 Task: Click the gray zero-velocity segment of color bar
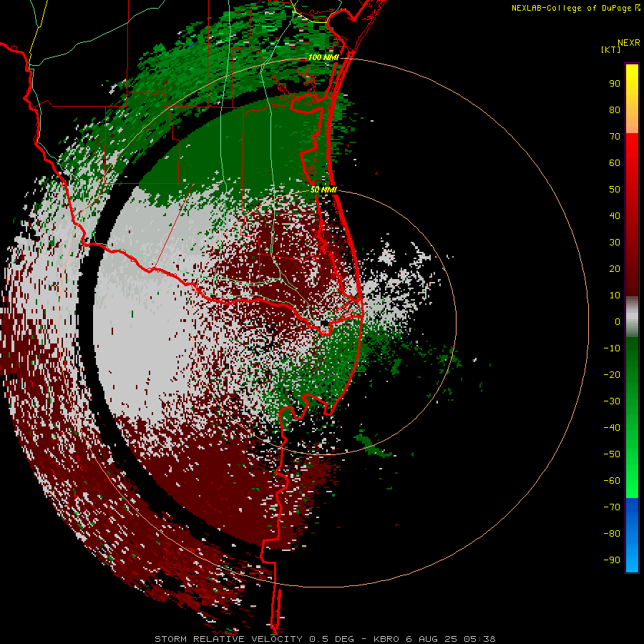click(x=632, y=317)
